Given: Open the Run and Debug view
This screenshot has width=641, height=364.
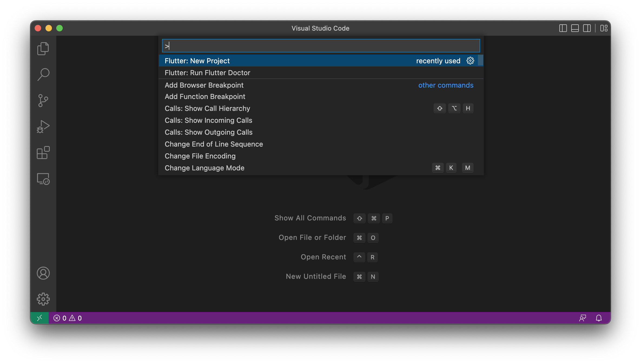Looking at the screenshot, I should click(x=43, y=127).
